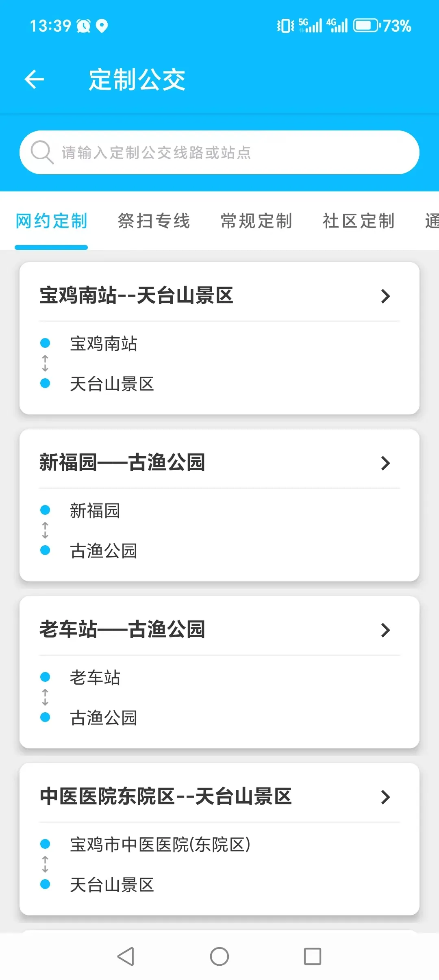The height and width of the screenshot is (980, 439).
Task: Open 中医医院东院区--天台山景区 chevron arrow
Action: click(x=385, y=797)
